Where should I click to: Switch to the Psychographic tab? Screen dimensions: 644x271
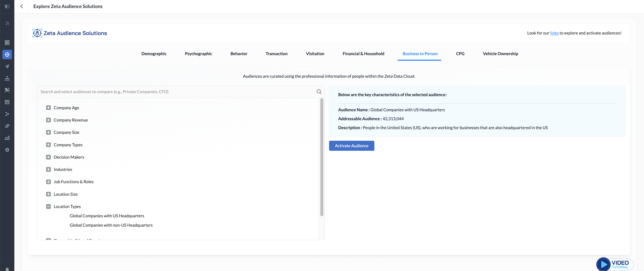click(x=198, y=54)
